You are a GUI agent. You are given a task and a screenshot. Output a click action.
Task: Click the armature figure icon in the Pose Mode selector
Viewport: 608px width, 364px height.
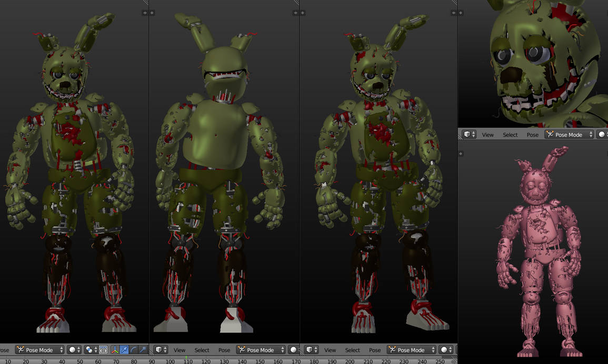[21, 350]
